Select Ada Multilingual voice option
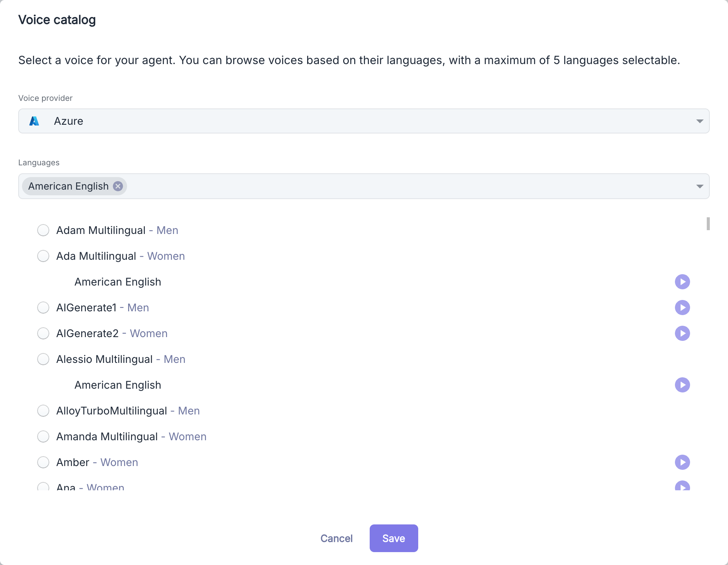The height and width of the screenshot is (565, 728). tap(43, 256)
